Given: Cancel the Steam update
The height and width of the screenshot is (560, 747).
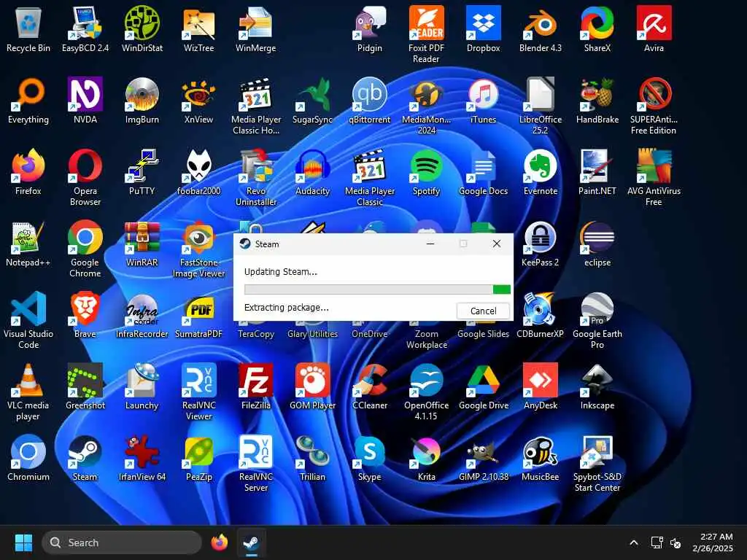Looking at the screenshot, I should point(483,311).
